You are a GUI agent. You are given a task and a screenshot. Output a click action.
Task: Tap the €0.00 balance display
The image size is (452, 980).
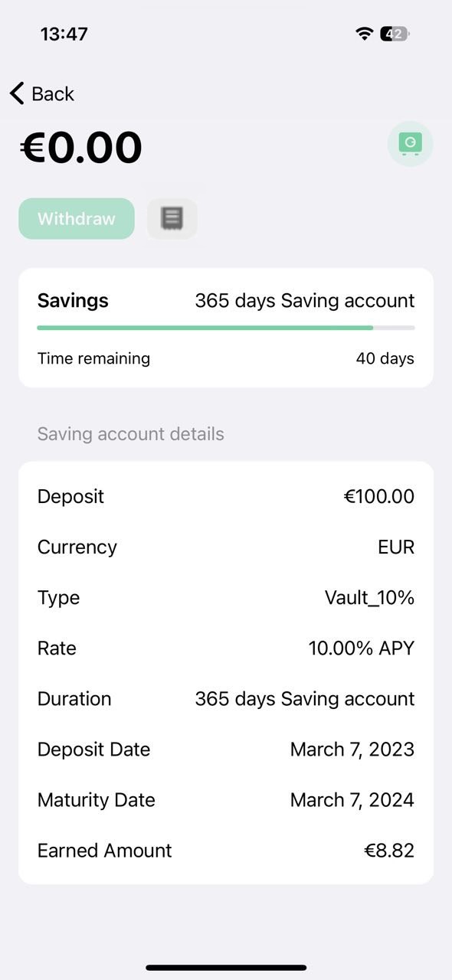(x=80, y=145)
